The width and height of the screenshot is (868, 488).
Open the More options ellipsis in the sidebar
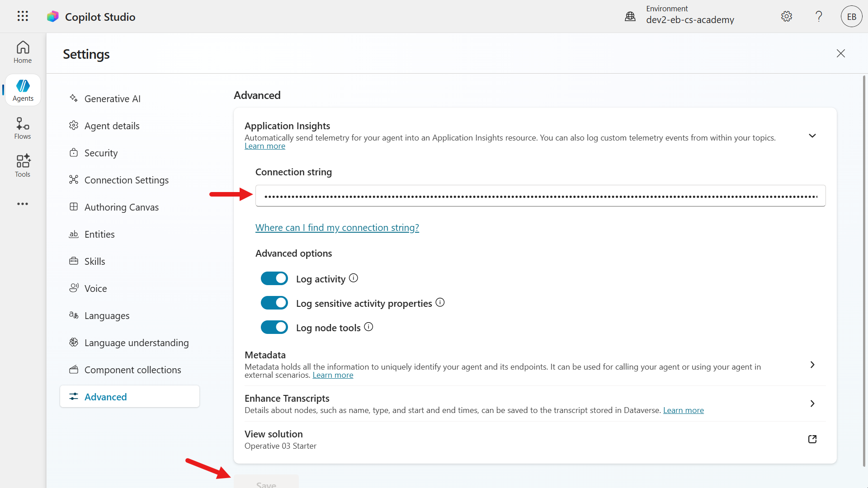pos(23,204)
